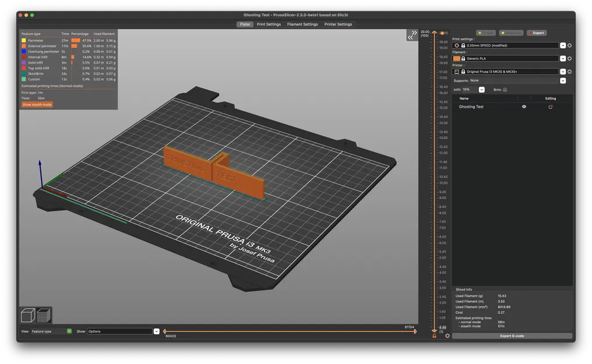Click the vertical slider lock icon
Viewport: 592px width, 364px height.
pos(434,336)
